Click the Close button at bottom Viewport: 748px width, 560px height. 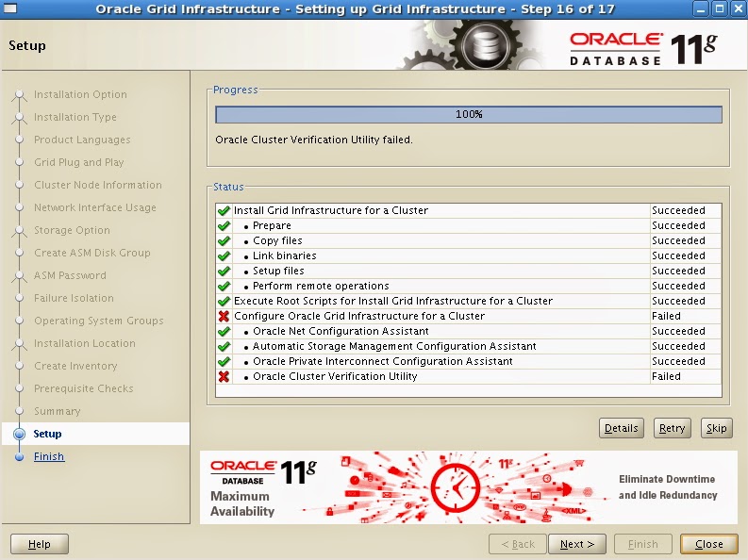click(709, 544)
